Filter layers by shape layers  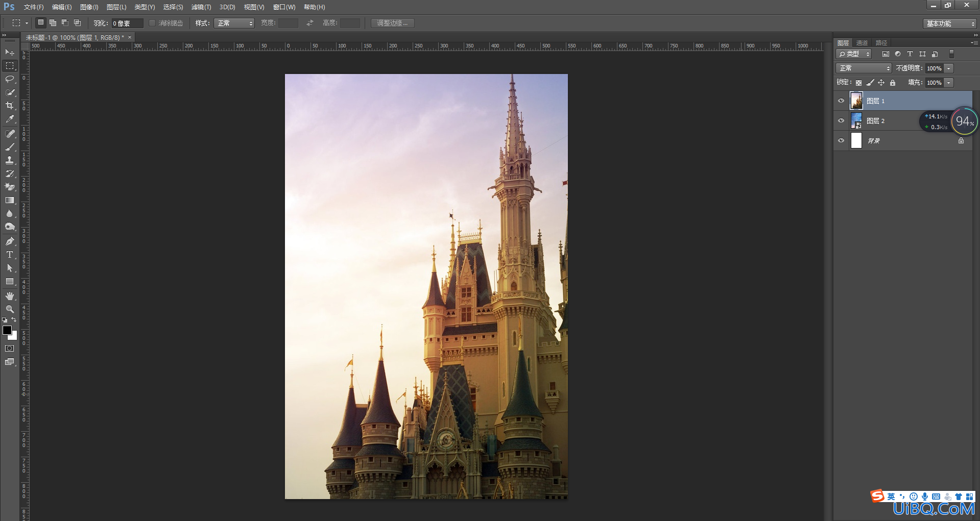(922, 54)
